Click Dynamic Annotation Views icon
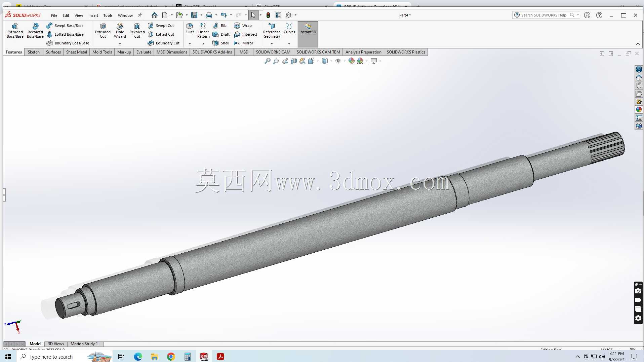644x362 pixels. coord(303,61)
